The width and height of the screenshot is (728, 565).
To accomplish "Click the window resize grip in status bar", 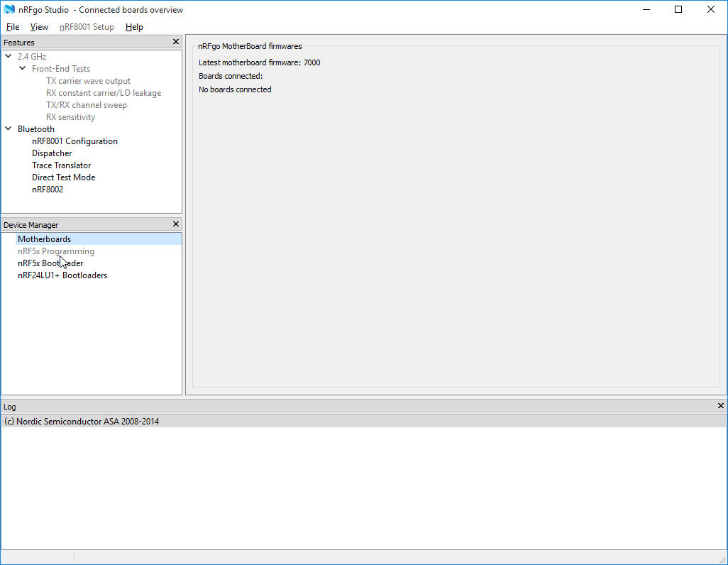I will tap(722, 559).
